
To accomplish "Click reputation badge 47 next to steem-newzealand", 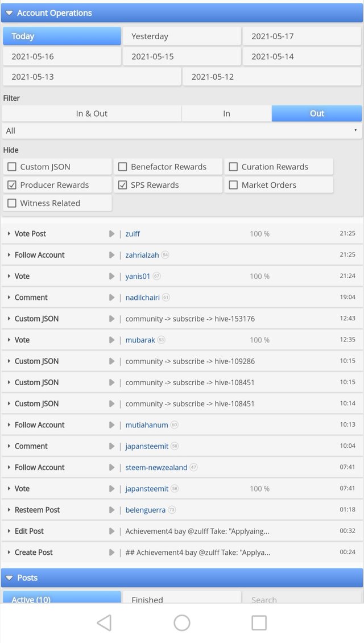I will 193,468.
